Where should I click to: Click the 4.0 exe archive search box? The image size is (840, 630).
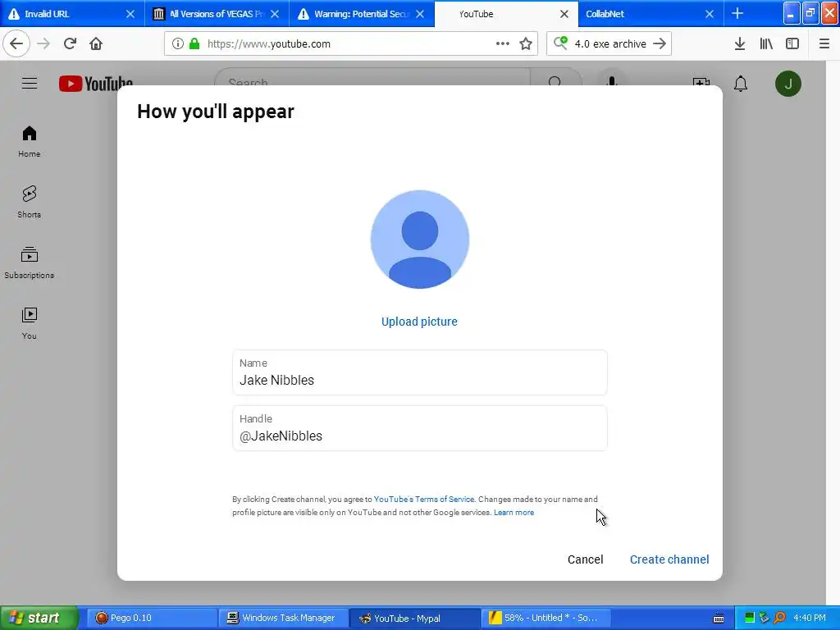point(609,44)
